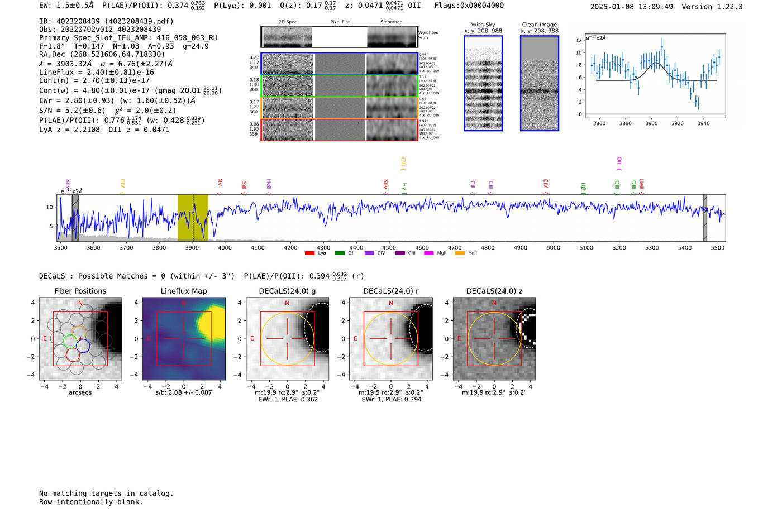Click the '2D Spec' column header
The image size is (782, 532).
coord(288,22)
